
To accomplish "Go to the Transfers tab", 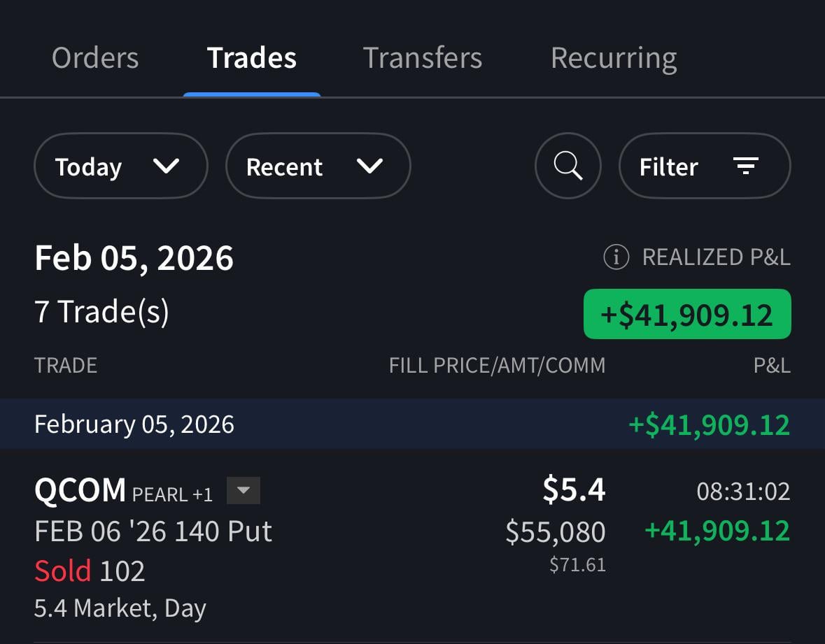I will pos(423,58).
